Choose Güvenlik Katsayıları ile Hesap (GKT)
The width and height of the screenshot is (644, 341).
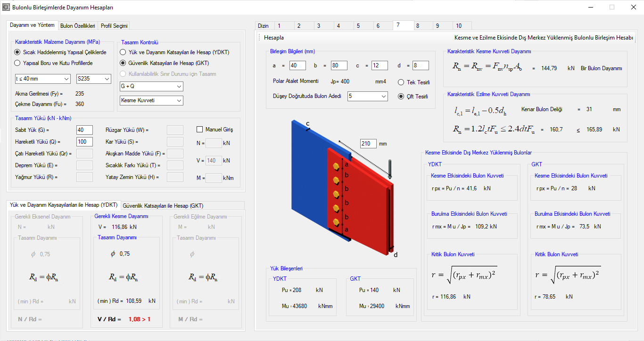pyautogui.click(x=165, y=63)
